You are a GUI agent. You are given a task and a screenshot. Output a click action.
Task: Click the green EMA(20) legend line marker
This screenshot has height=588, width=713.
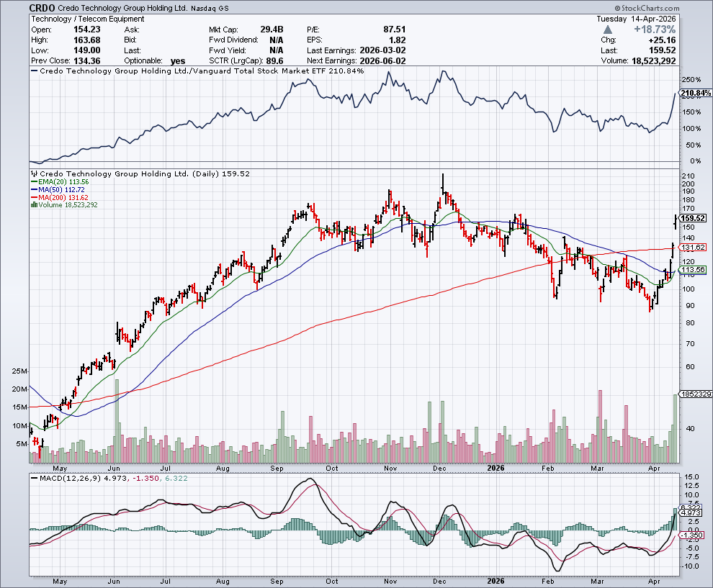pos(33,182)
